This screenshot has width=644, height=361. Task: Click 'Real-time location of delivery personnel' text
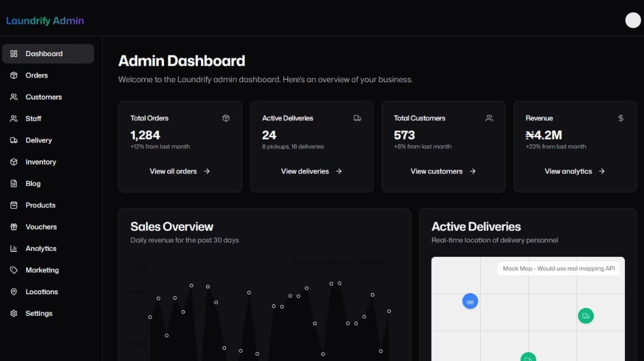click(x=494, y=240)
